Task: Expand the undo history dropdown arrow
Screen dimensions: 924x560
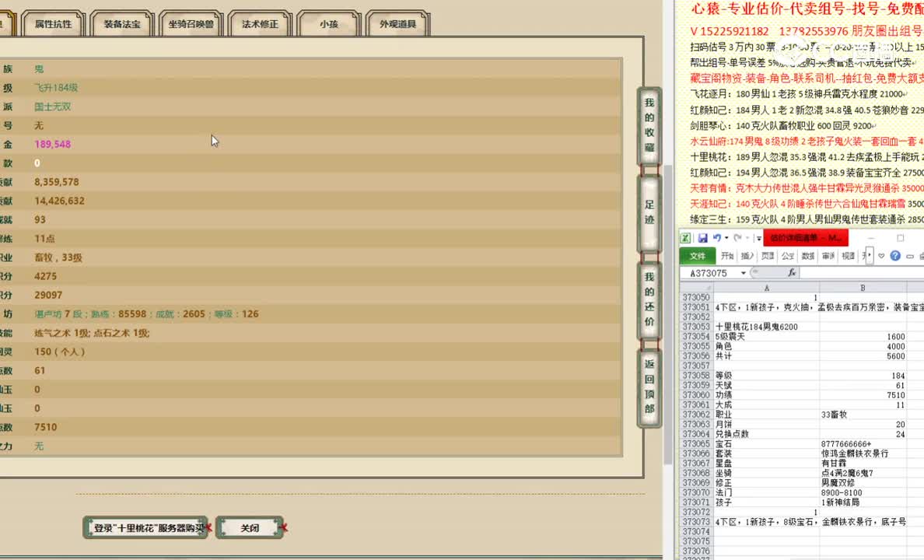Action: click(x=726, y=237)
